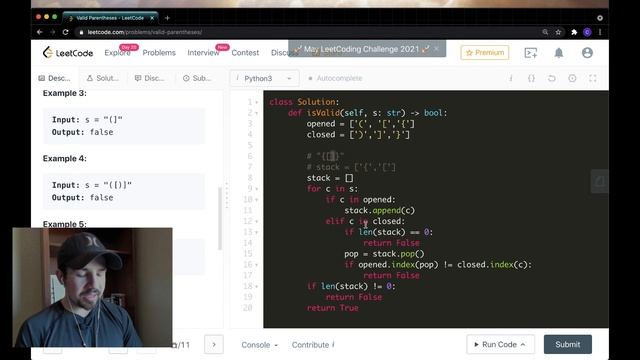Collapse the code fold at line 18
640x360 pixels.
click(257, 286)
